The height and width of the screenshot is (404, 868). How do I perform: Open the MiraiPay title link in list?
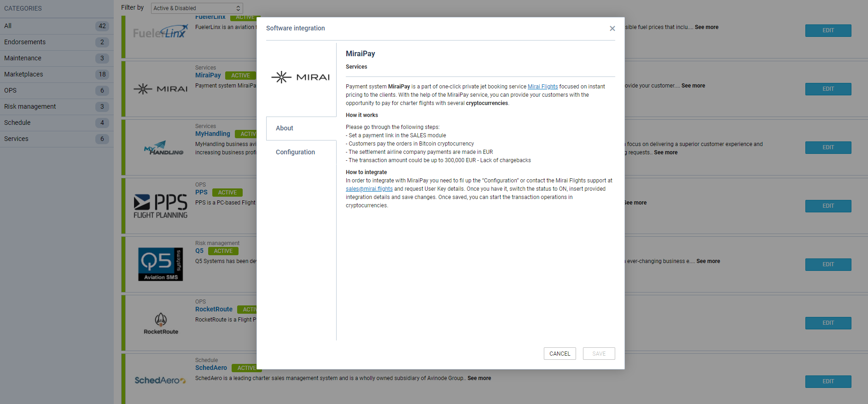coord(208,75)
